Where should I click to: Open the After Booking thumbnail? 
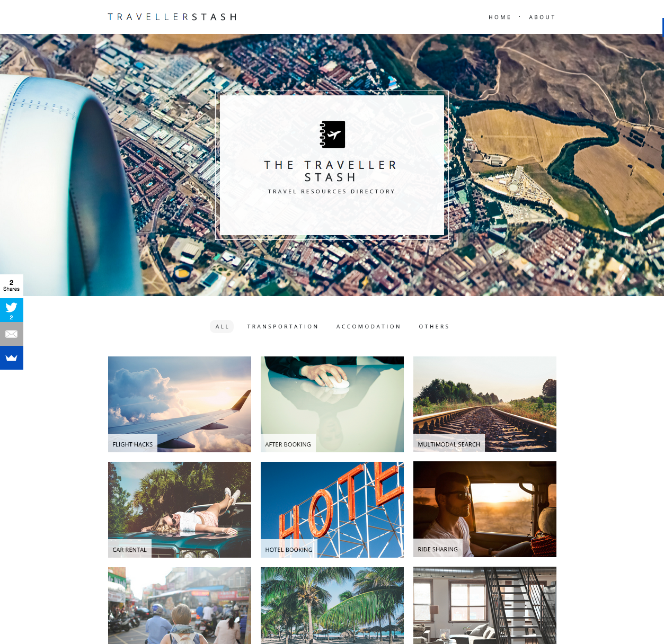(x=332, y=404)
